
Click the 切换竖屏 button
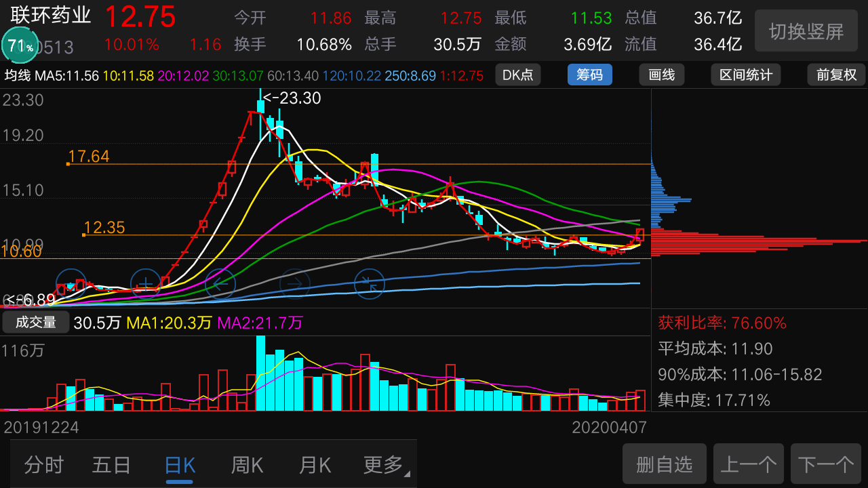coord(806,31)
